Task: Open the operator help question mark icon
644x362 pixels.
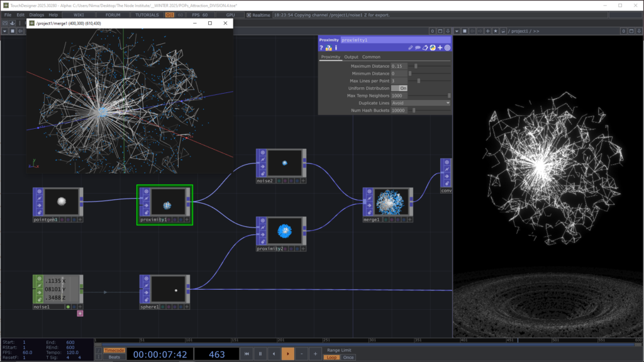Action: [x=321, y=47]
